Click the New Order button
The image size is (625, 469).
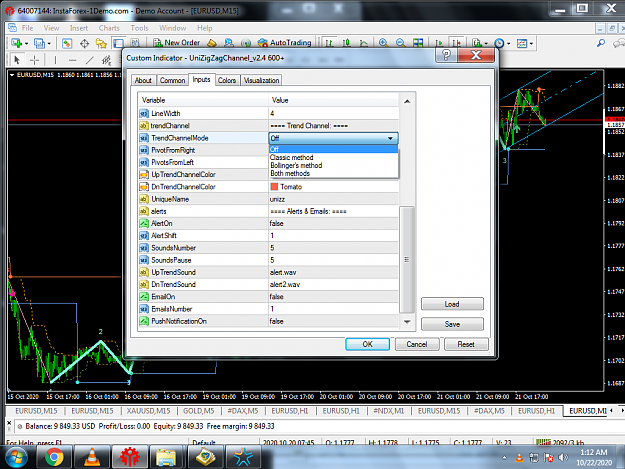coord(177,43)
